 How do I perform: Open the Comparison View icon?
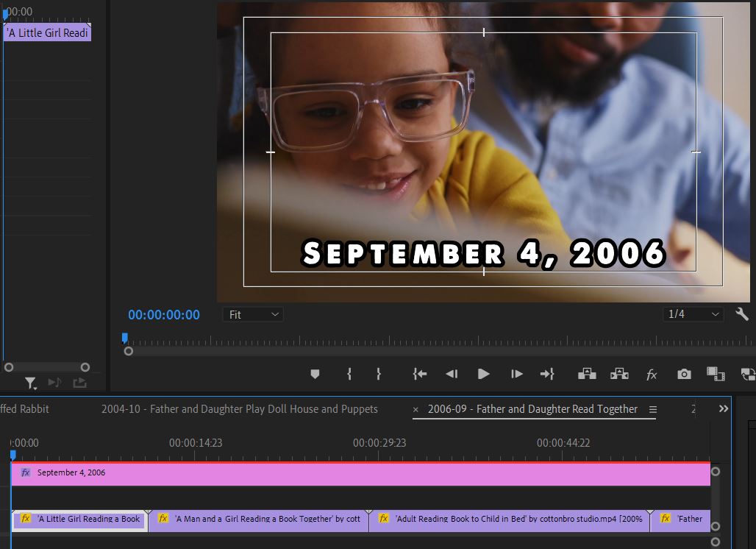pos(716,374)
